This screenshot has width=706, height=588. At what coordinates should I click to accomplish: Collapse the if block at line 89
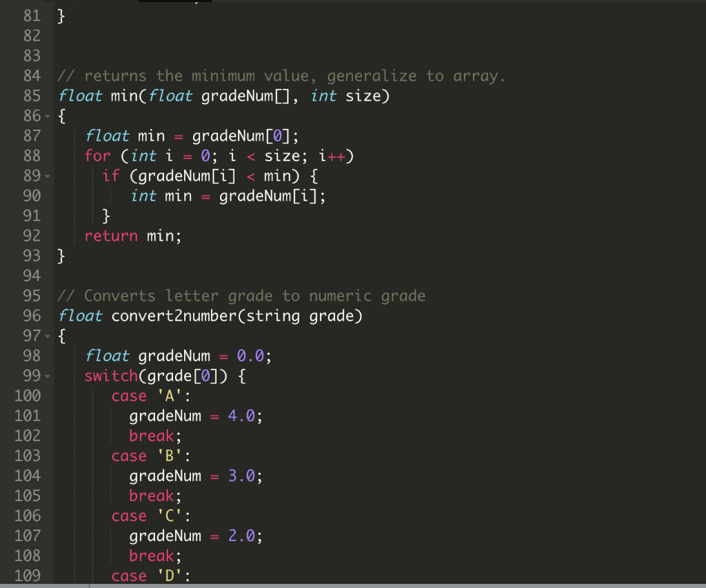pyautogui.click(x=48, y=176)
